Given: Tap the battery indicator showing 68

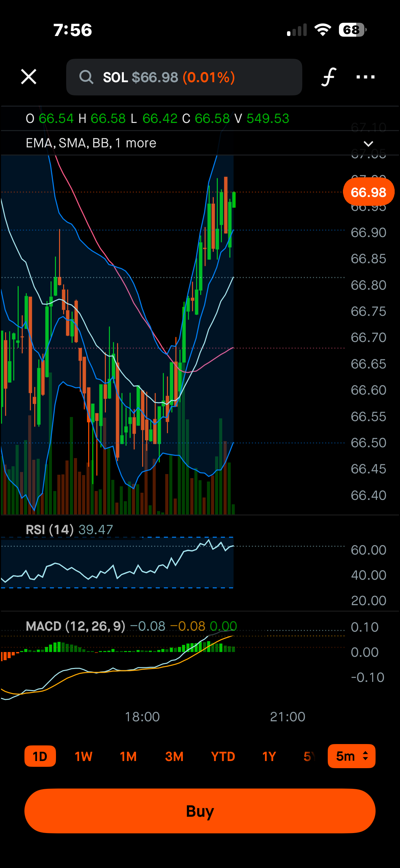Looking at the screenshot, I should pyautogui.click(x=353, y=30).
